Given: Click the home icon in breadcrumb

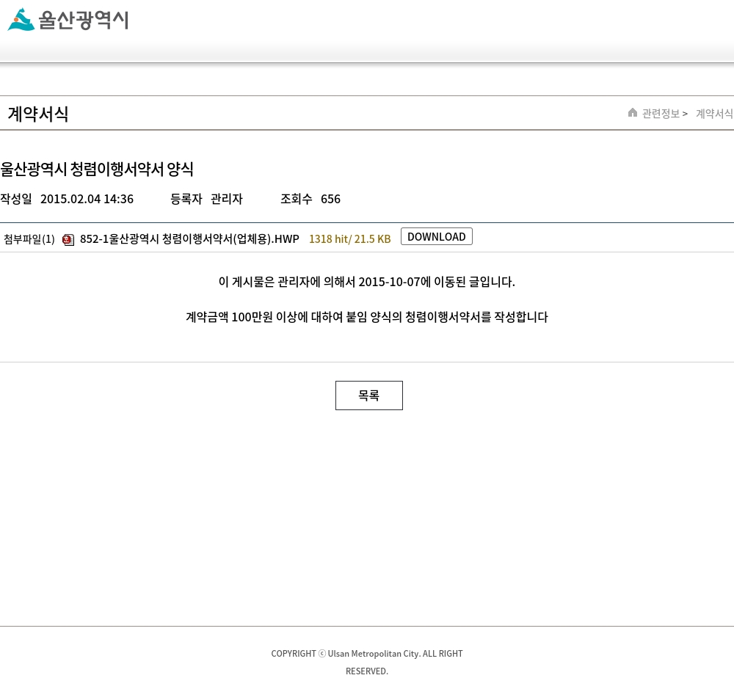Looking at the screenshot, I should coord(633,113).
